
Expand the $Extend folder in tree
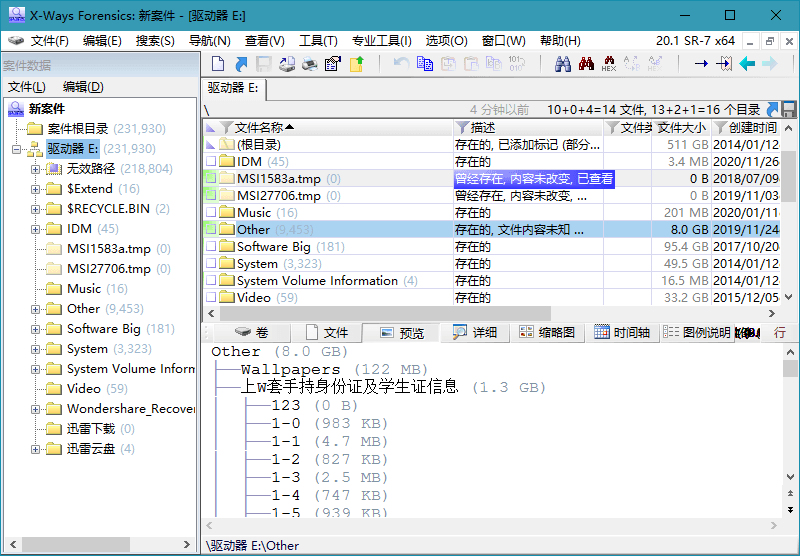pos(35,189)
